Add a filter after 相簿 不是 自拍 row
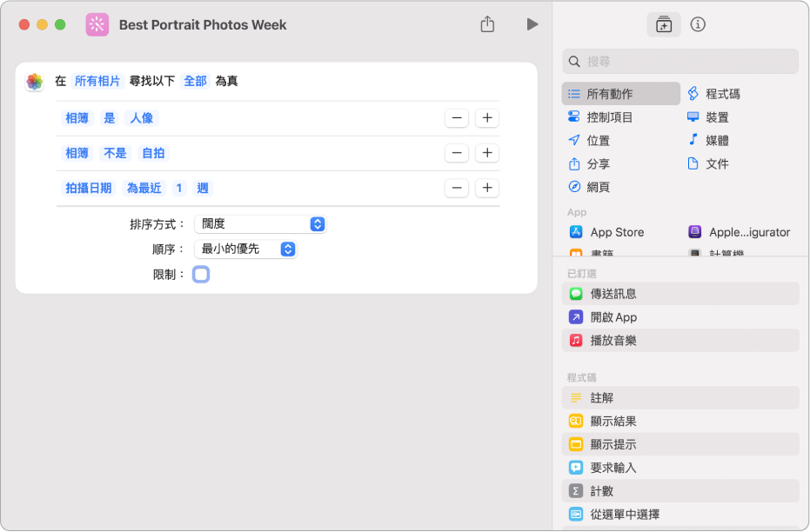The width and height of the screenshot is (810, 532). (487, 153)
